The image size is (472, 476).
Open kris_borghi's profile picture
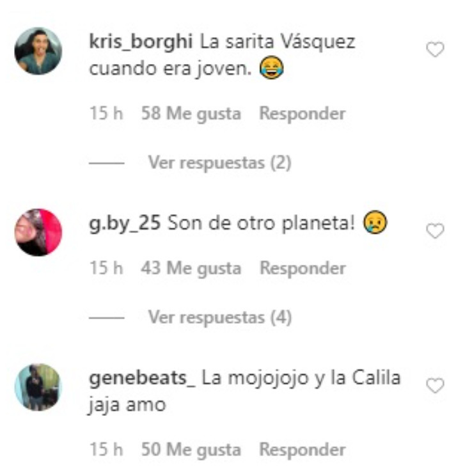point(38,51)
